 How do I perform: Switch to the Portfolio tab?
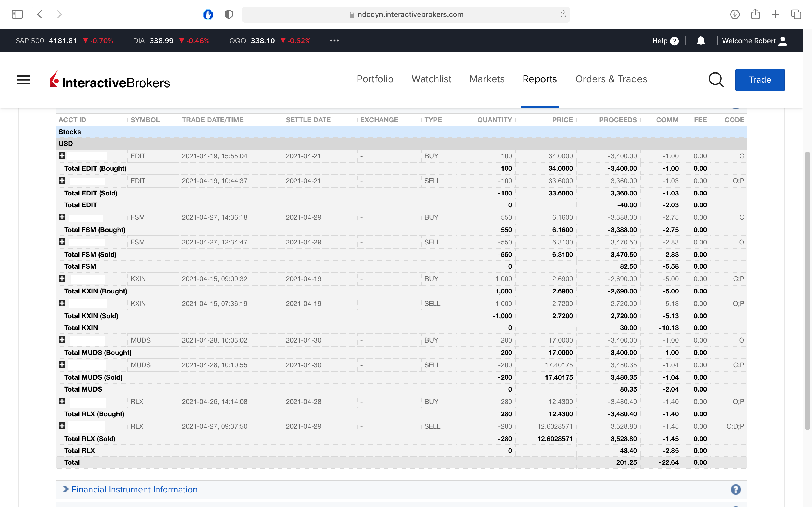(375, 79)
